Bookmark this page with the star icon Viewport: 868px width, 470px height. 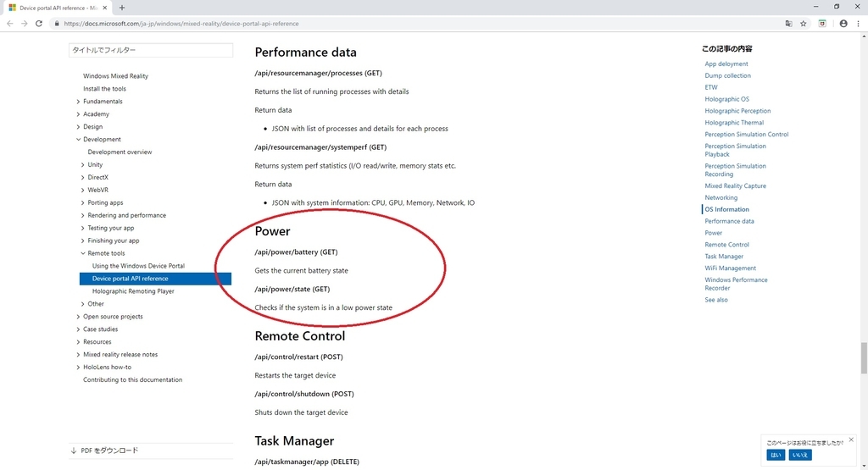pos(804,24)
